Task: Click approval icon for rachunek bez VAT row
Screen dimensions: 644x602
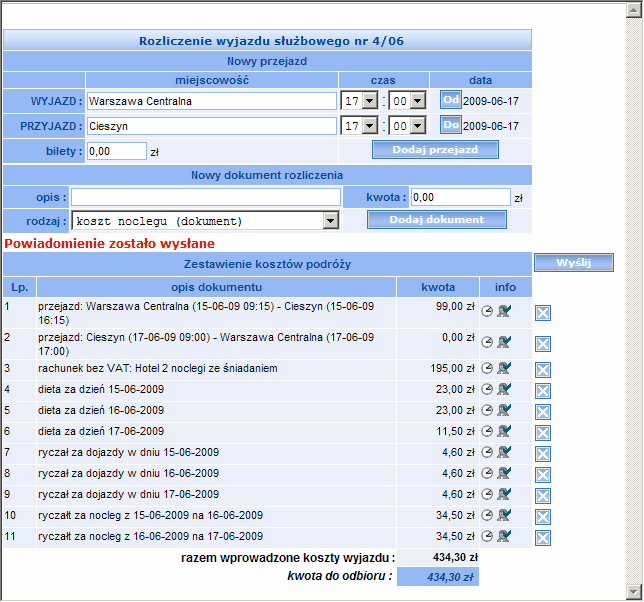Action: pyautogui.click(x=504, y=368)
